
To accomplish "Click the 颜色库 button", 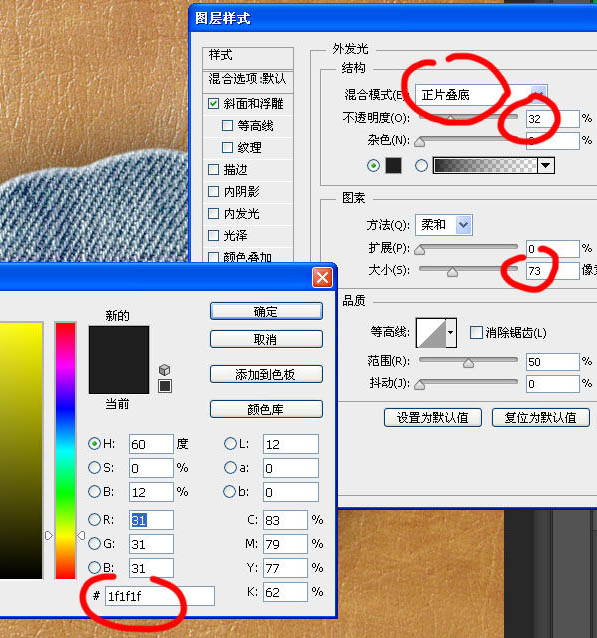I will [x=266, y=409].
